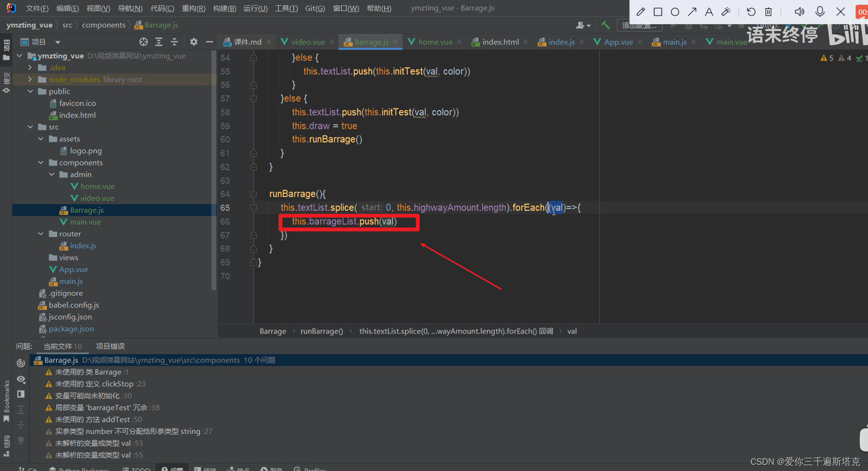Click the 添加配置 run configuration button
Screen dimensions: 868x471
point(639,26)
